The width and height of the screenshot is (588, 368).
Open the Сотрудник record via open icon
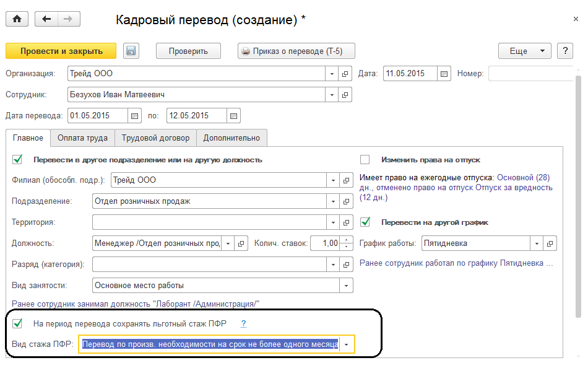346,95
